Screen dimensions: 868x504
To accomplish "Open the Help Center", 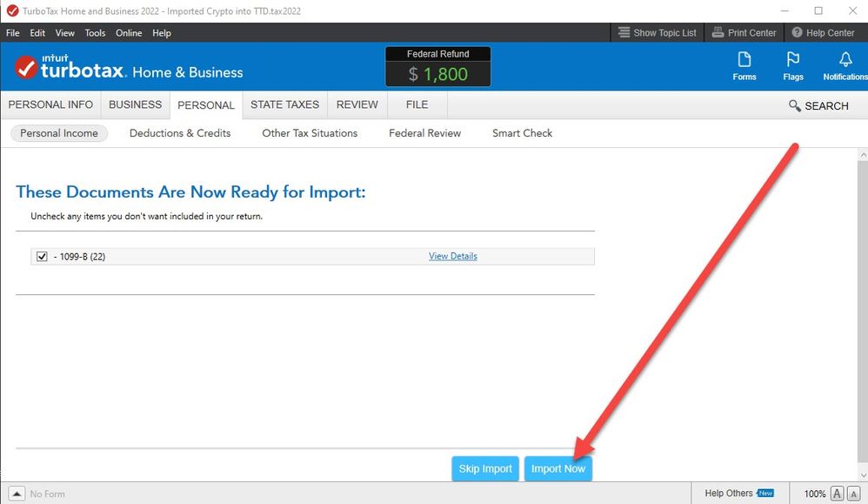I will click(x=822, y=33).
